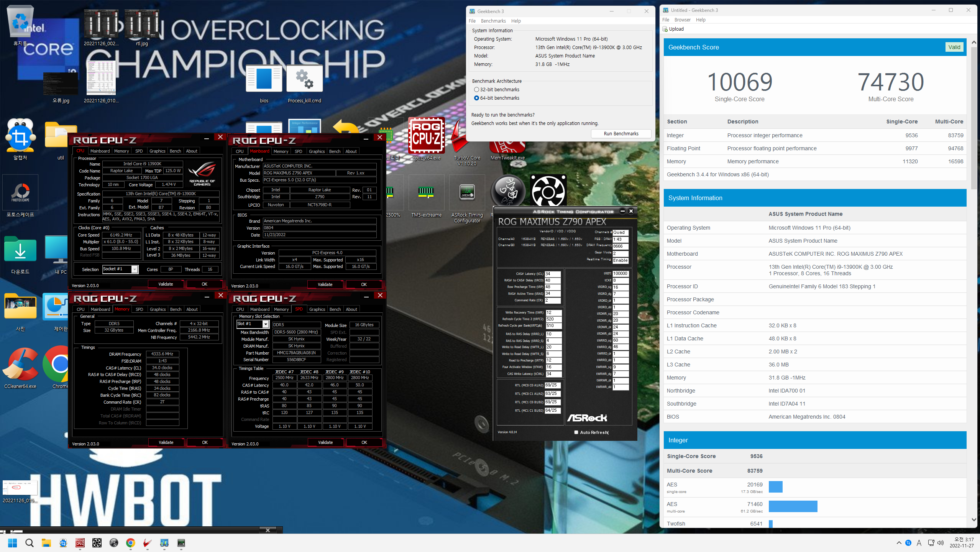This screenshot has width=980, height=552.
Task: Click the Geekbench glasses icon in the taskbar
Action: (x=164, y=543)
